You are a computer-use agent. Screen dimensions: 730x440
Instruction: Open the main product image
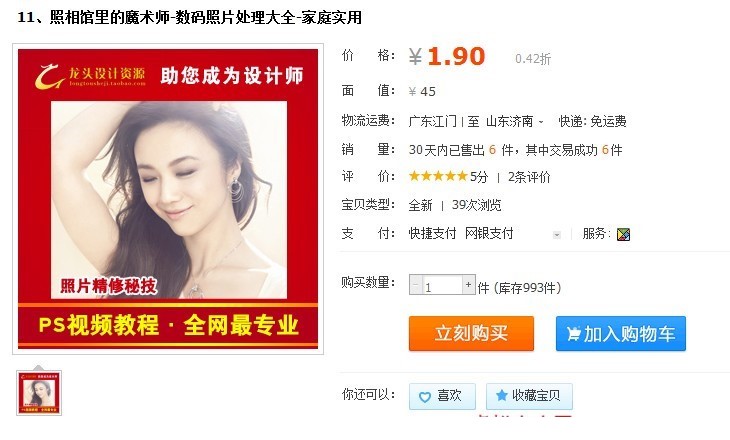point(168,199)
